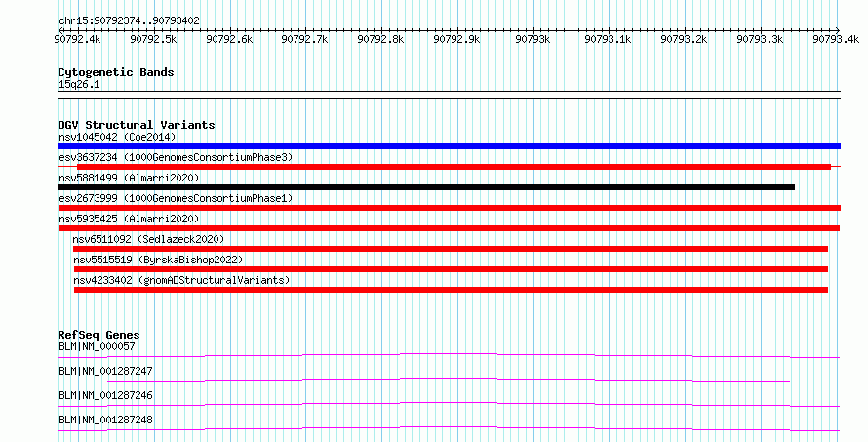Viewport: 868px width, 442px height.
Task: Open the nsv5935425 (Almarri2020) label
Action: pyautogui.click(x=129, y=219)
